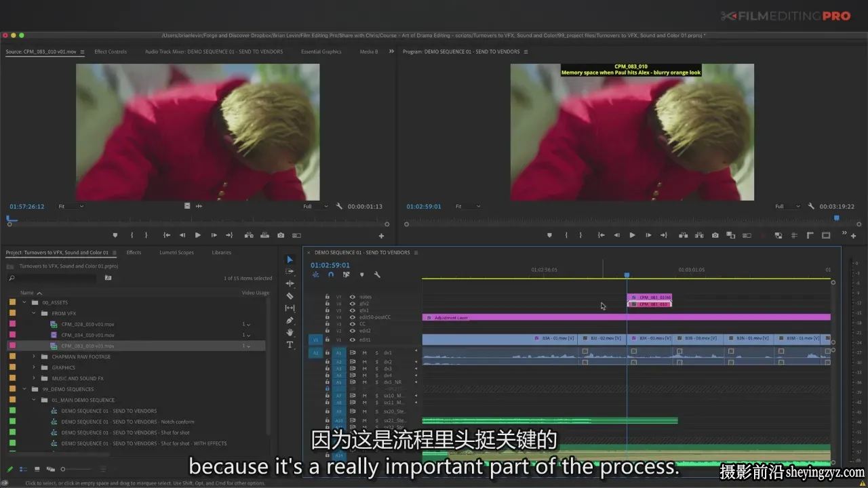Click Lift button in Program monitor
Image resolution: width=868 pixels, height=488 pixels.
coord(683,235)
